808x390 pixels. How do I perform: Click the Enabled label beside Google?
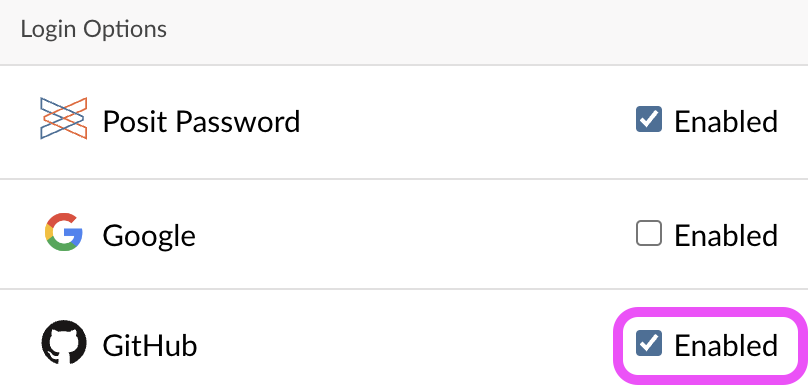click(726, 236)
